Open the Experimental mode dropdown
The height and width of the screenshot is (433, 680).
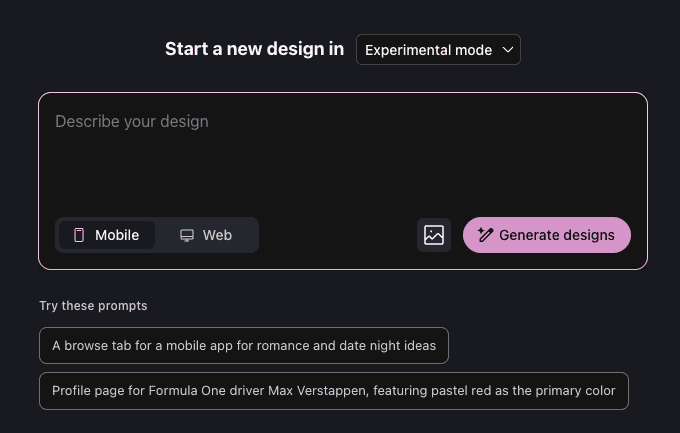(x=438, y=49)
